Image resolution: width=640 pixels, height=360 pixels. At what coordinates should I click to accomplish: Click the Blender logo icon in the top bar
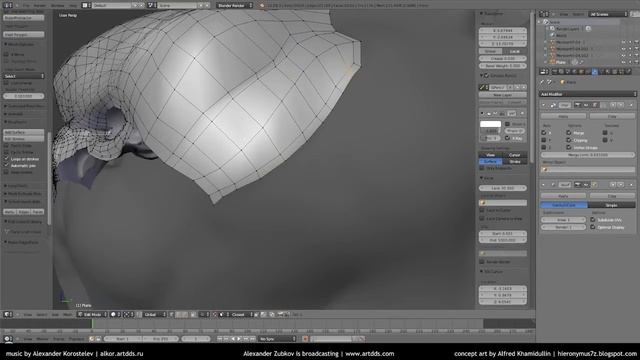262,5
